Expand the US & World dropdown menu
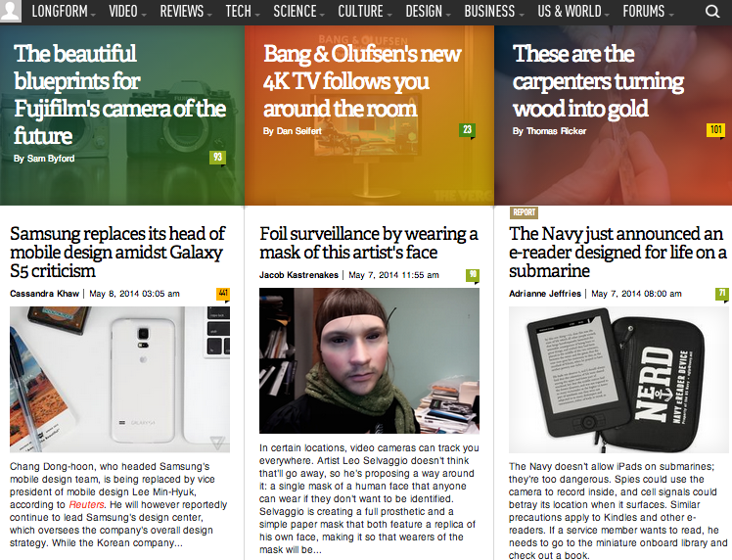732x560 pixels. [573, 11]
